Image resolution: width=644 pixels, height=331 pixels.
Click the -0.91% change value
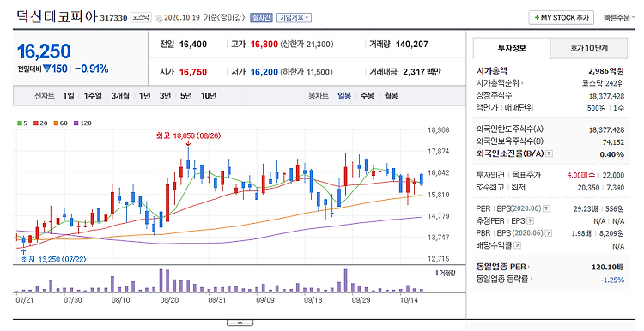coord(92,69)
